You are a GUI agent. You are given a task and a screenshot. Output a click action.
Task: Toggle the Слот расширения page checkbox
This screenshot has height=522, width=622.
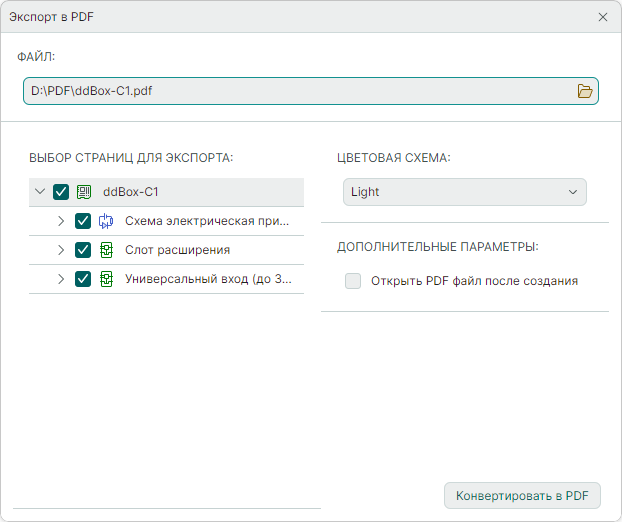pos(83,250)
